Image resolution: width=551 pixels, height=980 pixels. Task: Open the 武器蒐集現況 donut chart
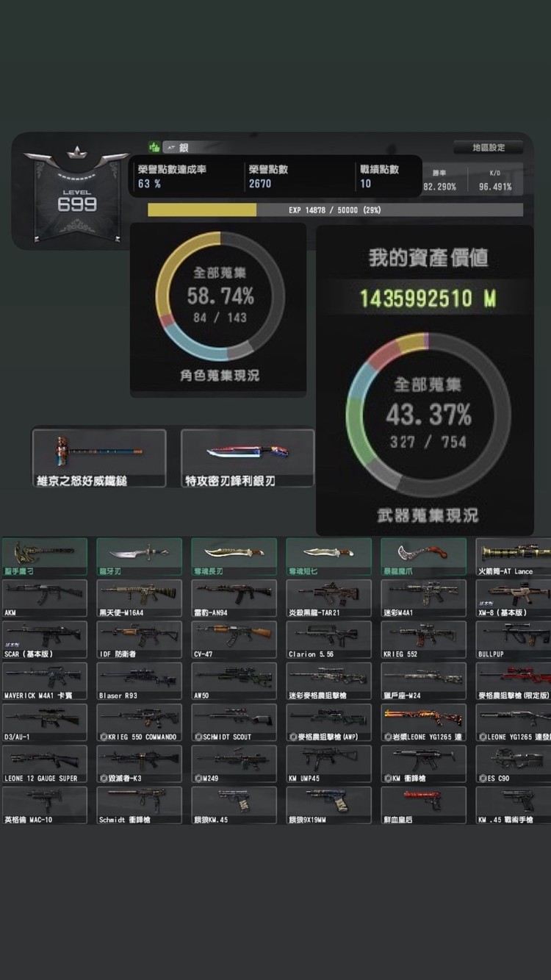coord(428,415)
